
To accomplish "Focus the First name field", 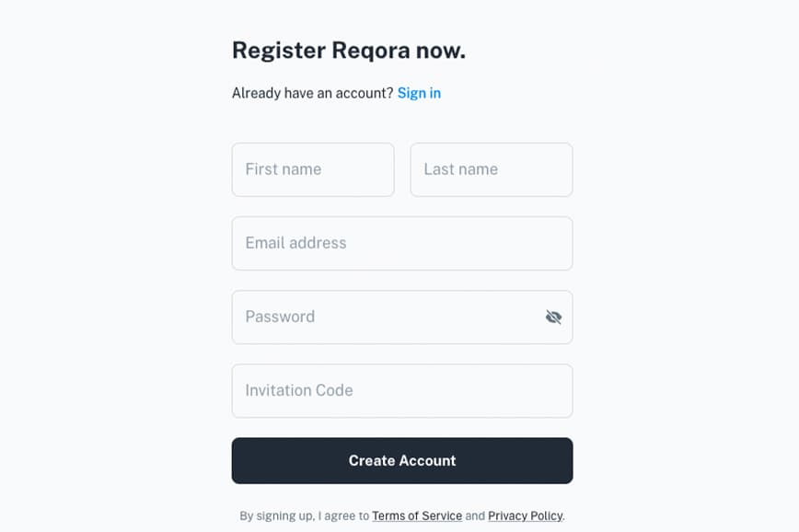I will pyautogui.click(x=313, y=169).
